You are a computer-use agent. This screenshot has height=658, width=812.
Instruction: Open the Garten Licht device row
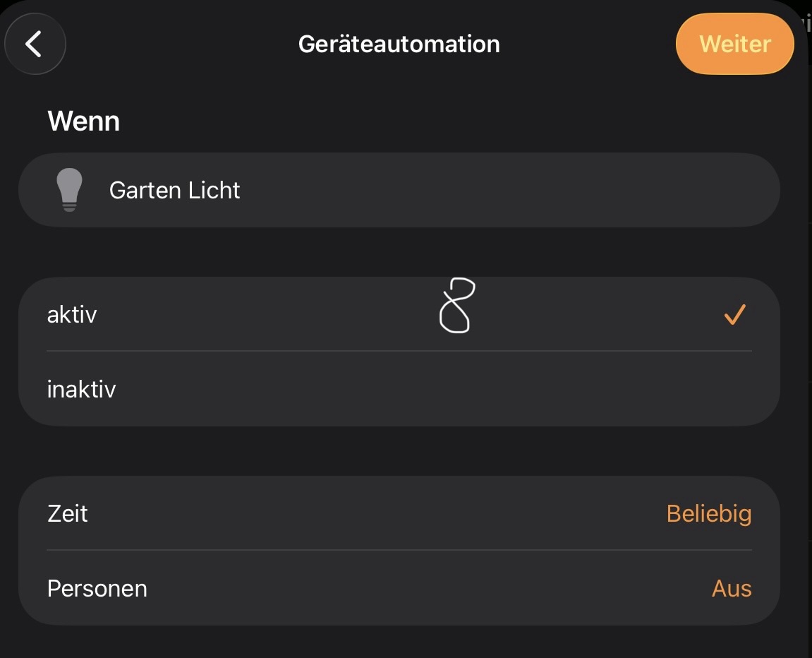[399, 190]
